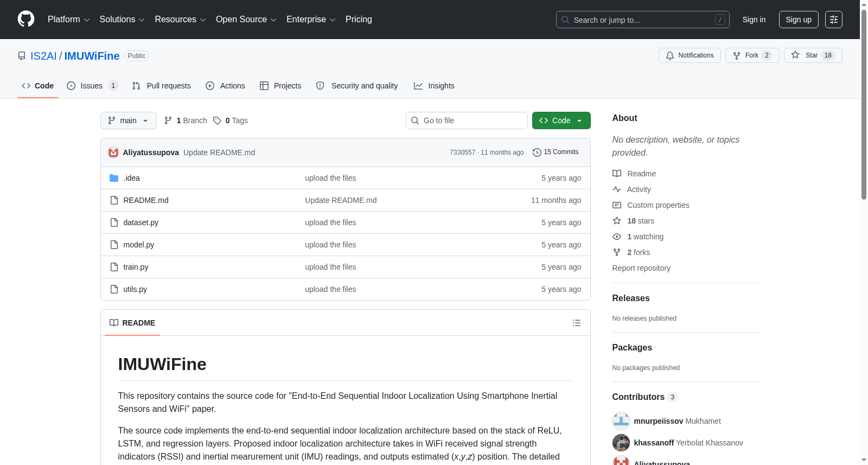
Task: Switch to the Issues tab
Action: [92, 86]
